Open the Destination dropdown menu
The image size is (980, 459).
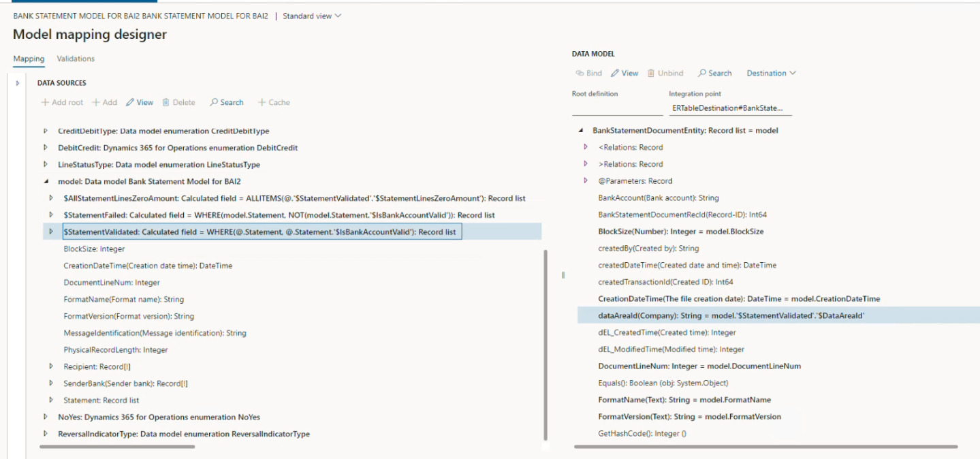771,73
